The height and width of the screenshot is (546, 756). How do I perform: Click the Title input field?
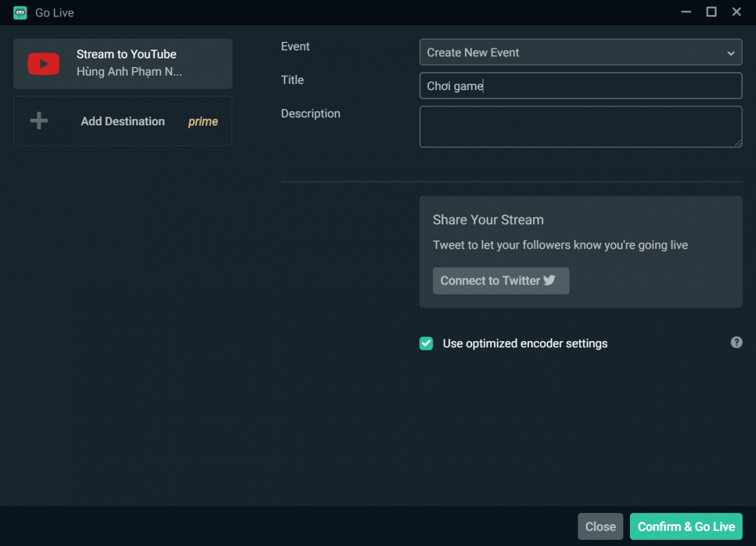click(x=580, y=85)
